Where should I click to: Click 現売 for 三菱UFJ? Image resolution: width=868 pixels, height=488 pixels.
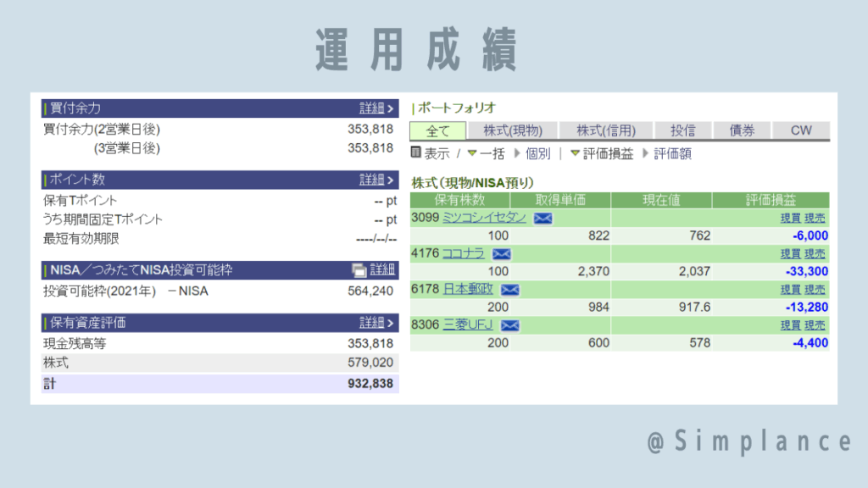[815, 325]
